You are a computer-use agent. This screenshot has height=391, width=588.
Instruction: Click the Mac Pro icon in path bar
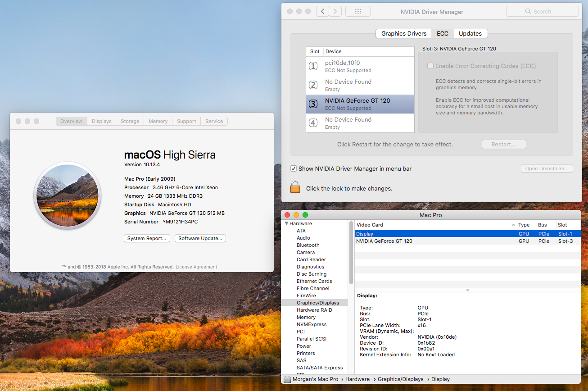[x=287, y=379]
